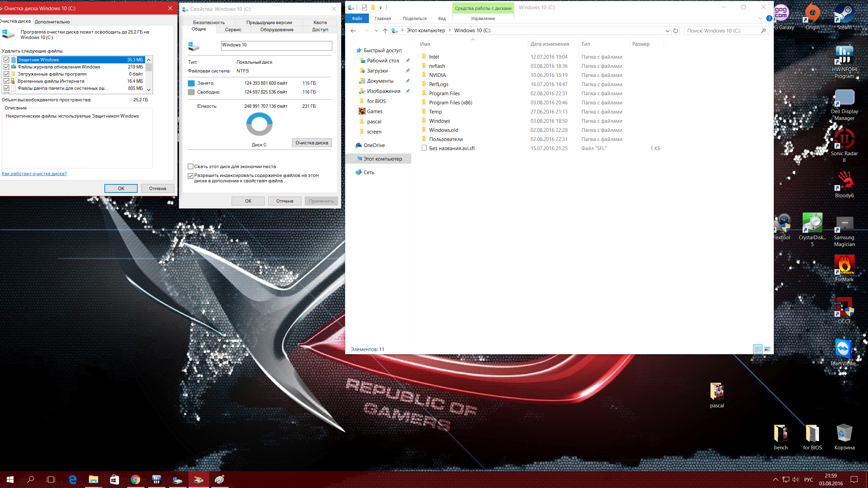Screen dimensions: 868x488
Task: Open the Как работает очистка диска link
Action: (34, 174)
